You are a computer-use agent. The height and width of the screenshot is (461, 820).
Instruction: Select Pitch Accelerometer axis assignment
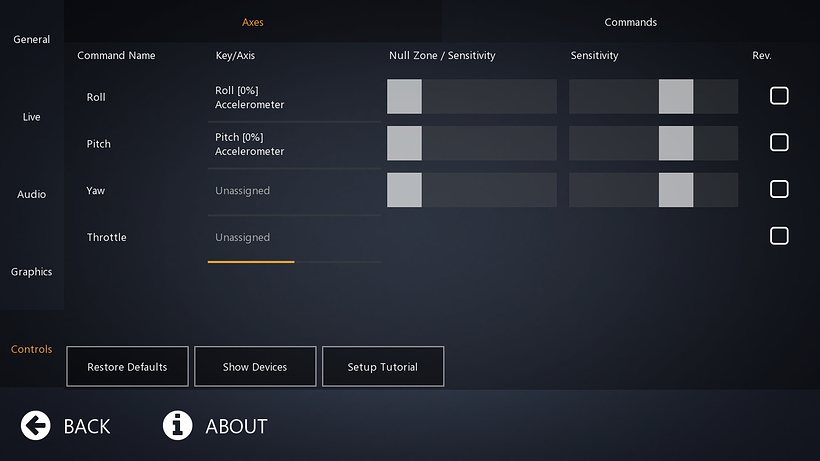[x=294, y=144]
